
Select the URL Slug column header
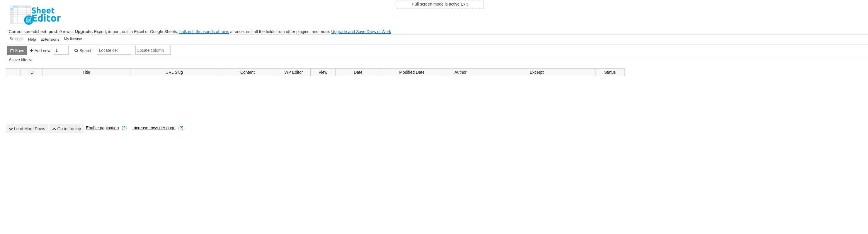[174, 72]
